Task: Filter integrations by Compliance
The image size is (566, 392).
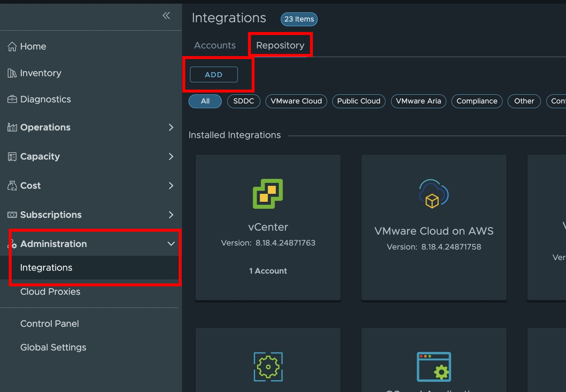Action: tap(477, 101)
